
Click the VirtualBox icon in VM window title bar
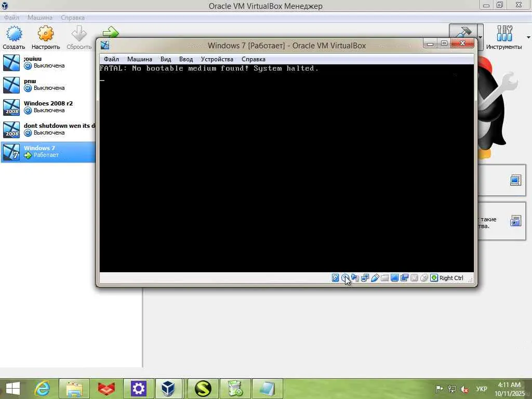[105, 45]
